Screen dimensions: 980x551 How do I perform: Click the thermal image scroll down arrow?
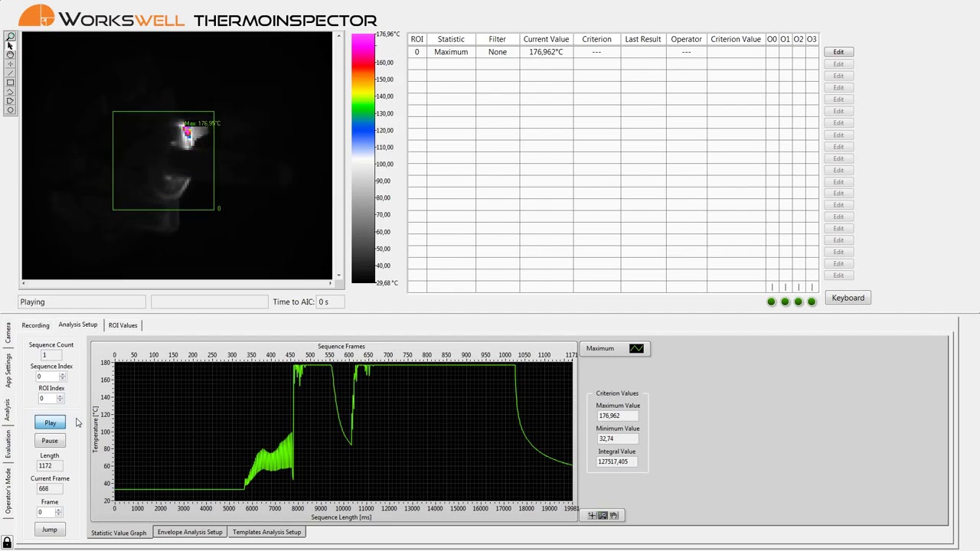tap(338, 275)
